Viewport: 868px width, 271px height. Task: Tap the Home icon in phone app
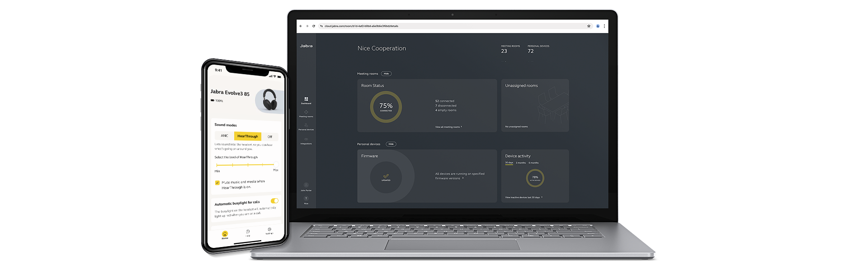point(225,234)
